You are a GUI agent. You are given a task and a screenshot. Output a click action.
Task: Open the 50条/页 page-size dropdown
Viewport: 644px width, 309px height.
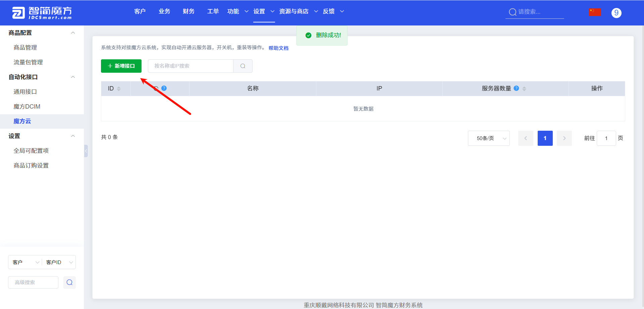click(489, 138)
